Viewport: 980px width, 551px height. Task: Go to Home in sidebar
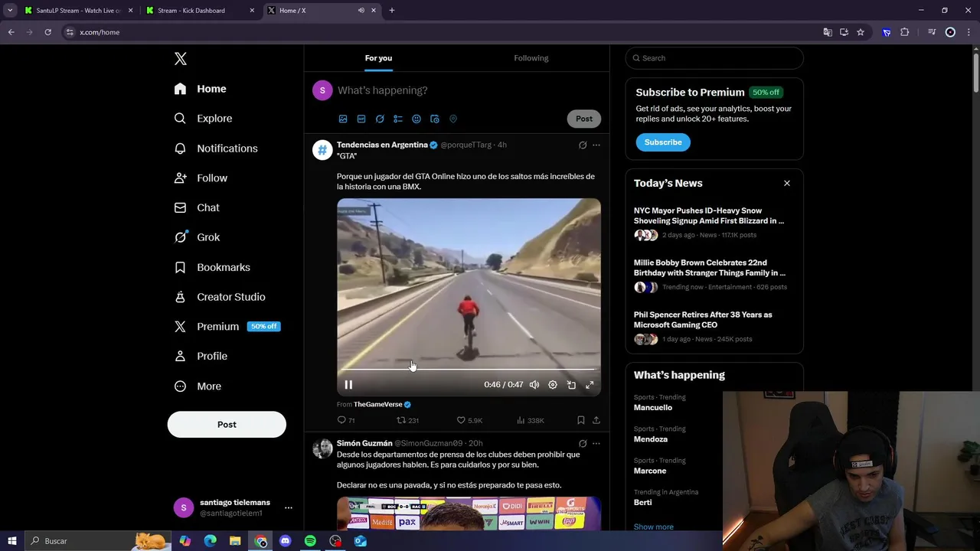pyautogui.click(x=200, y=89)
